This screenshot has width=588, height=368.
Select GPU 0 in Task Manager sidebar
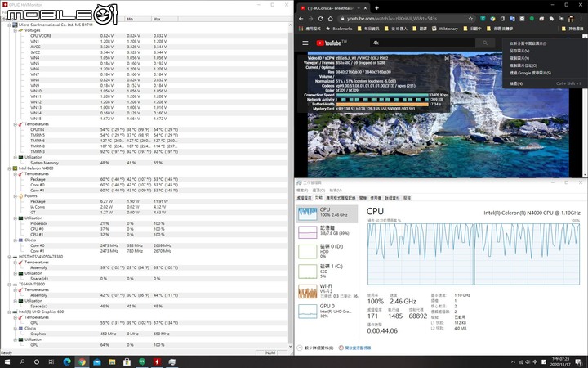pos(327,311)
